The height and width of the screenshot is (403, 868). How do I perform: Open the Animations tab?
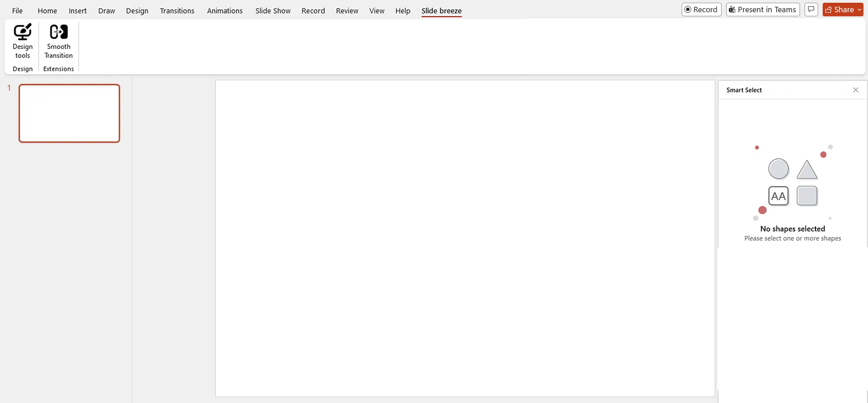(225, 11)
